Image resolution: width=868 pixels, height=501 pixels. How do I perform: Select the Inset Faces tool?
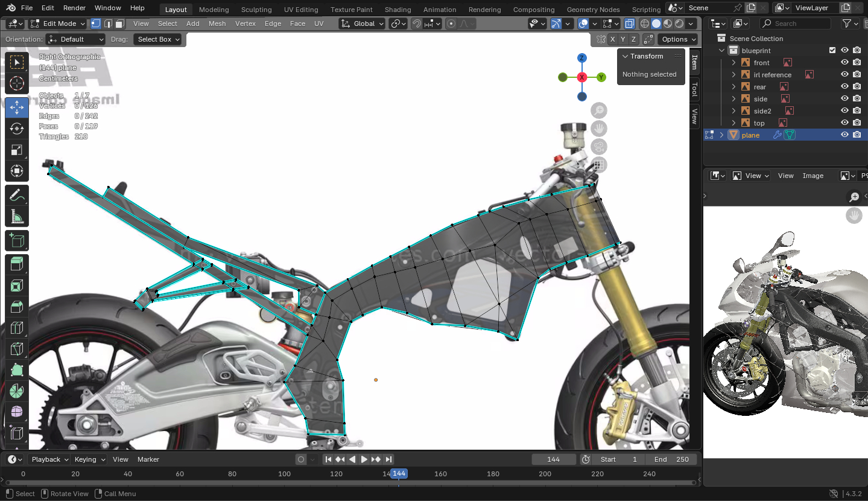(x=17, y=286)
